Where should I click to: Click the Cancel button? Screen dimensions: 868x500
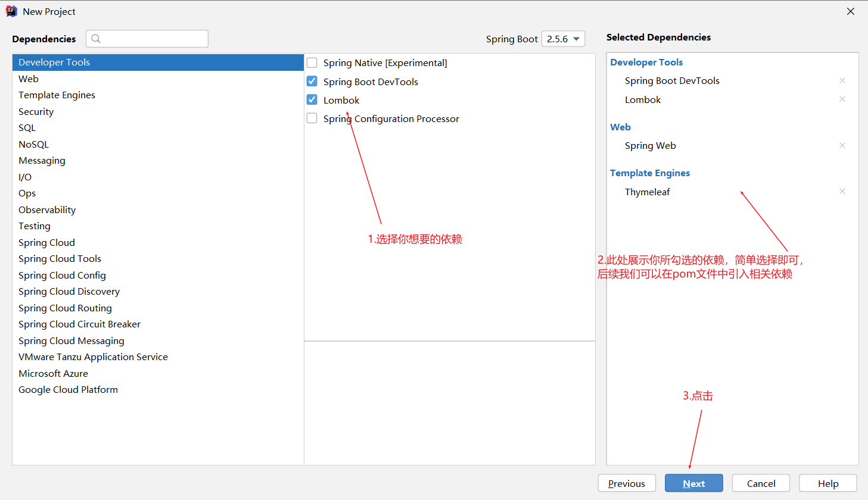pos(761,483)
